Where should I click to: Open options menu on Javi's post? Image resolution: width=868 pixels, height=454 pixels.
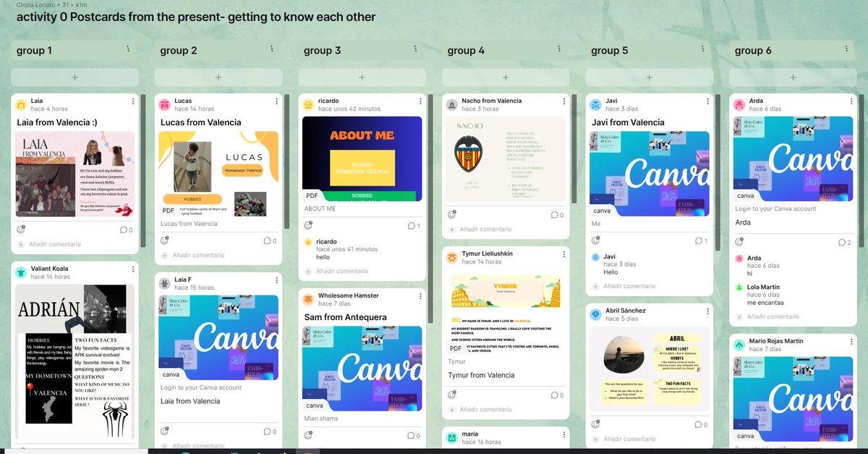pyautogui.click(x=707, y=101)
